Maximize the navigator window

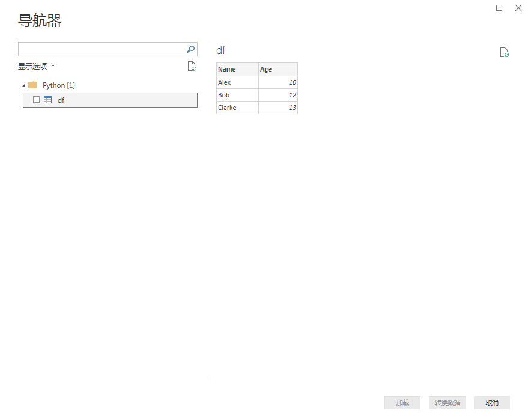(x=499, y=8)
